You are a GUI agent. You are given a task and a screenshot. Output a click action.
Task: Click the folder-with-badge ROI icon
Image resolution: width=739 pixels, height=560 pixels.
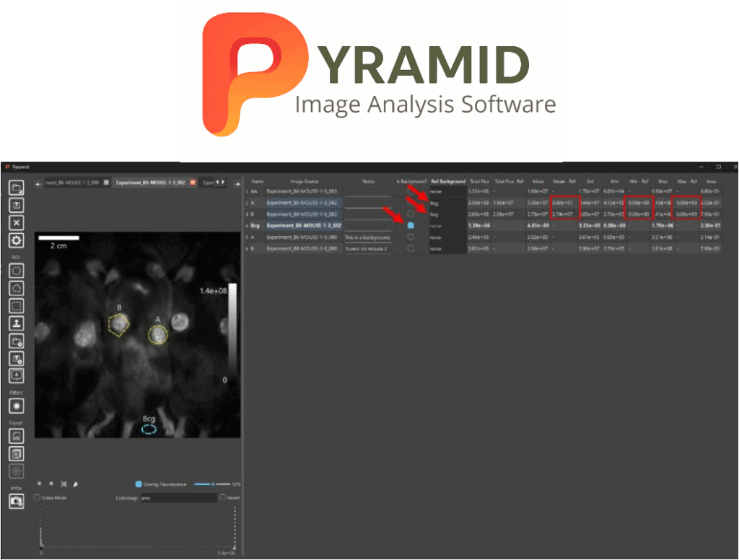[17, 341]
